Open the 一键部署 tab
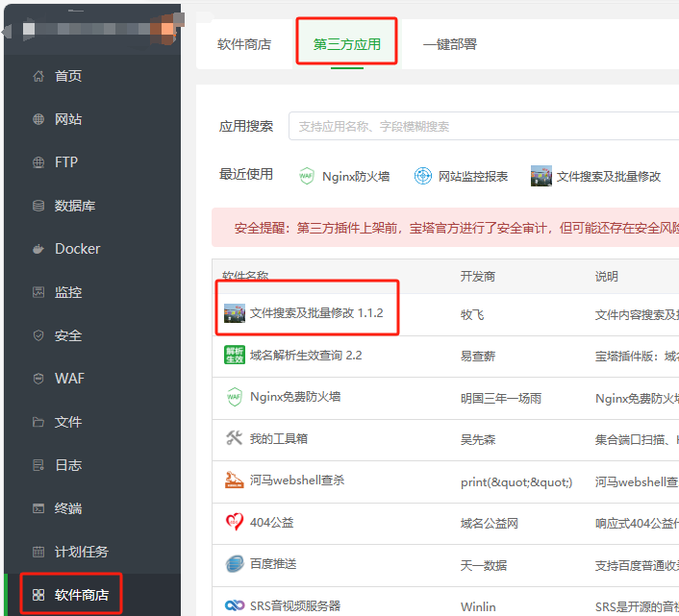 (449, 44)
